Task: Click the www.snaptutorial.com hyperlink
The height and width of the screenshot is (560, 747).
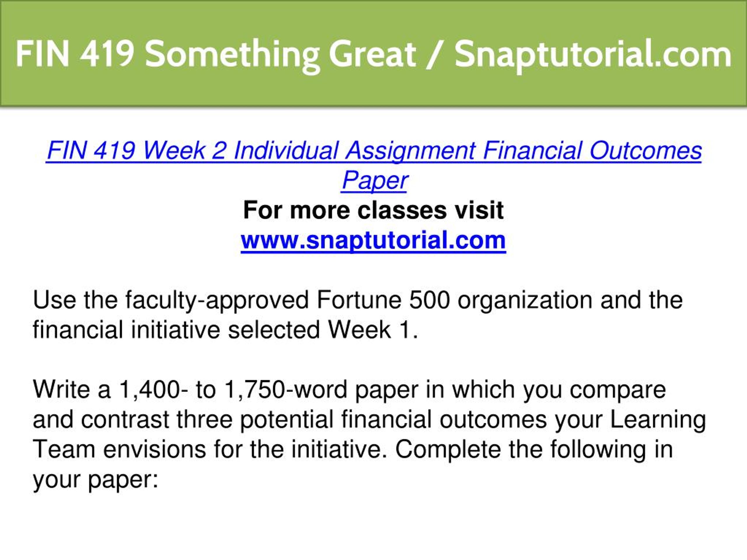Action: point(373,241)
